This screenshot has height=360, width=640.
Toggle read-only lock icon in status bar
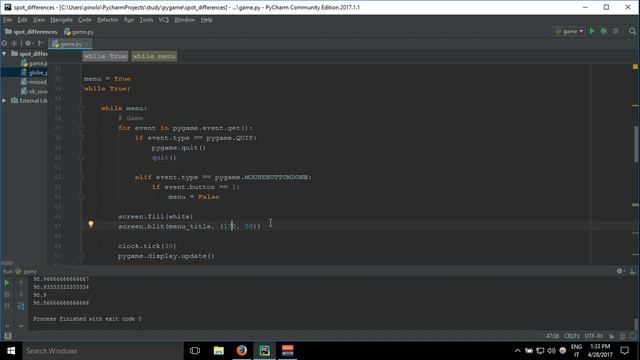[x=611, y=336]
